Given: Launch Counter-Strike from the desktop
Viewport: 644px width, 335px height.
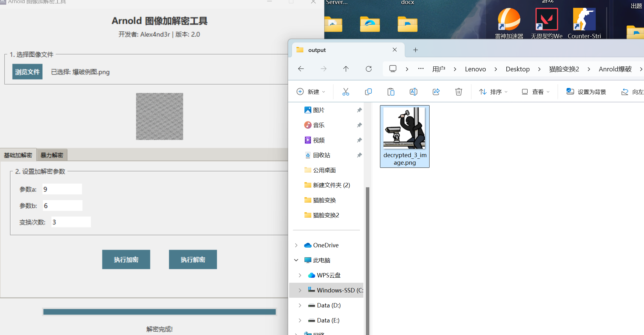Looking at the screenshot, I should tap(584, 19).
